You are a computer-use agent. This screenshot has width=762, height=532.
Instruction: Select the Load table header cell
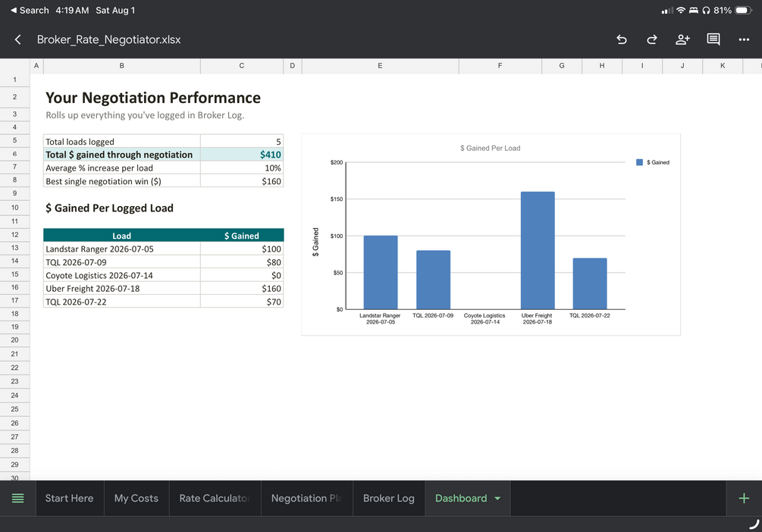tap(121, 236)
